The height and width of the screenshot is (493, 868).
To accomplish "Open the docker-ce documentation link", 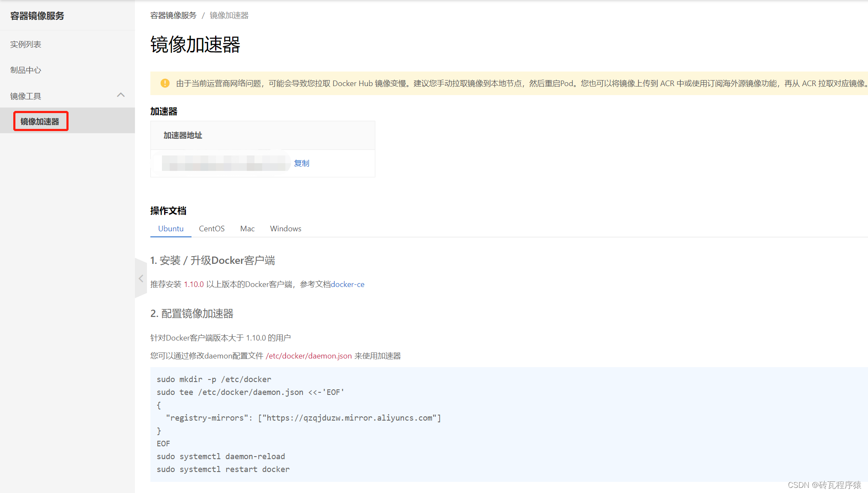I will pos(347,284).
